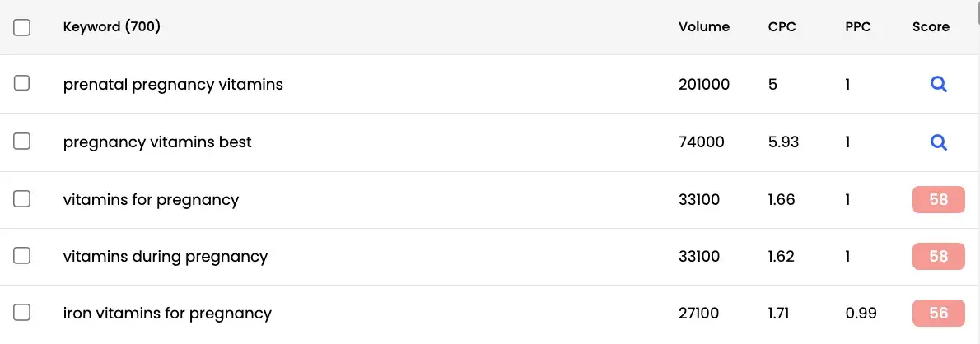Viewport: 980px width, 344px height.
Task: Click the vitamins during pregnancy keyword
Action: coord(165,257)
